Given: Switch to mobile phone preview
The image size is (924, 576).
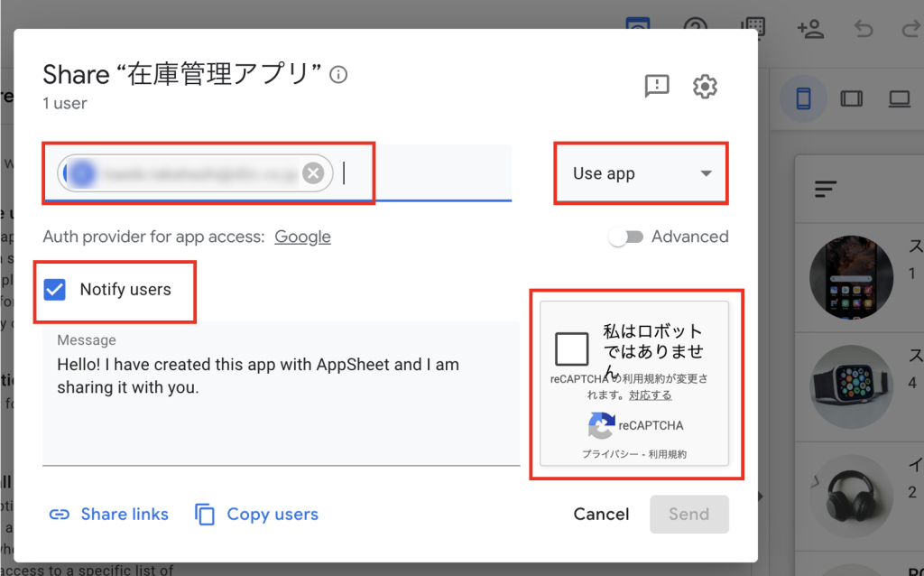Looking at the screenshot, I should click(x=803, y=99).
